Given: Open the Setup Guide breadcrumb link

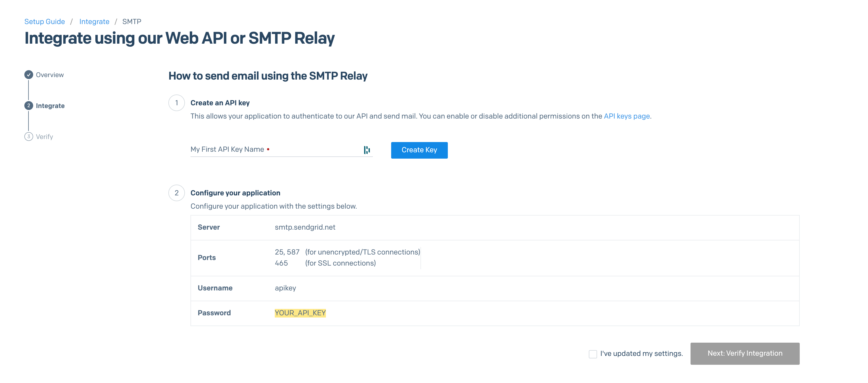Looking at the screenshot, I should pos(45,22).
